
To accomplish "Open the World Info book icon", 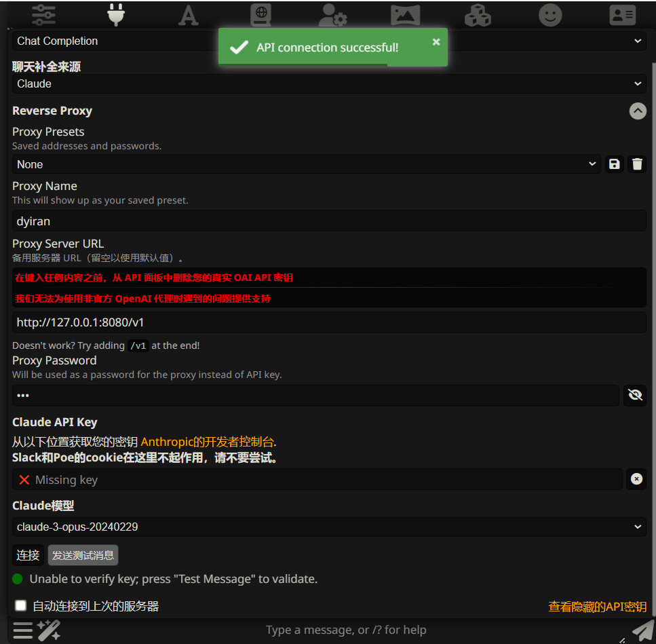I will pyautogui.click(x=260, y=14).
